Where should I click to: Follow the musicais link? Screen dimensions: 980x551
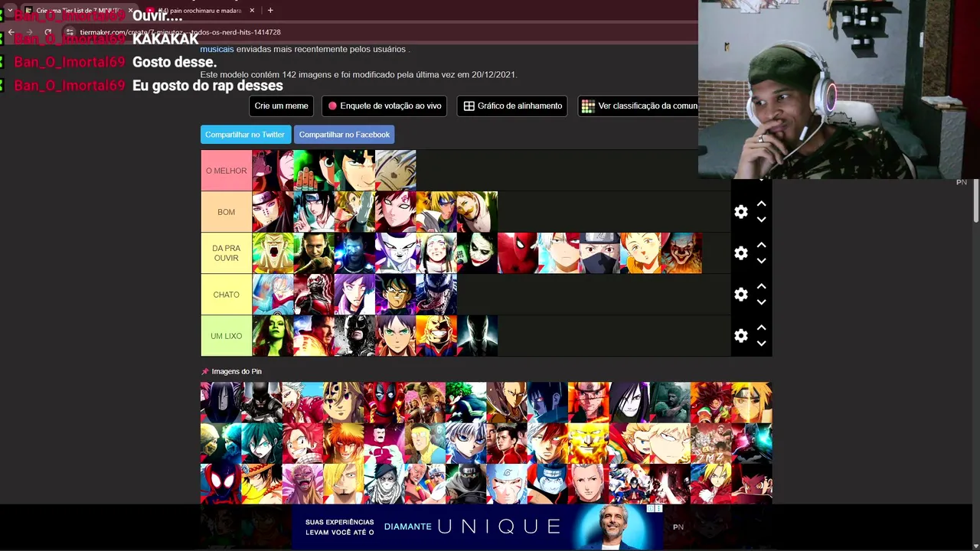217,49
